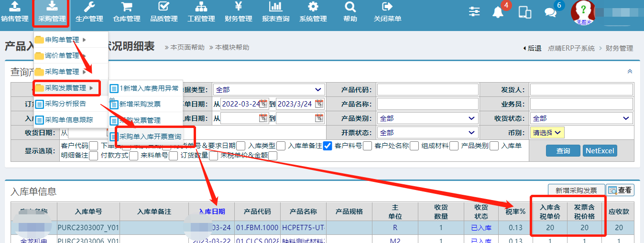Expand the 收货状态 dropdown
This screenshot has width=644, height=243.
tap(581, 118)
